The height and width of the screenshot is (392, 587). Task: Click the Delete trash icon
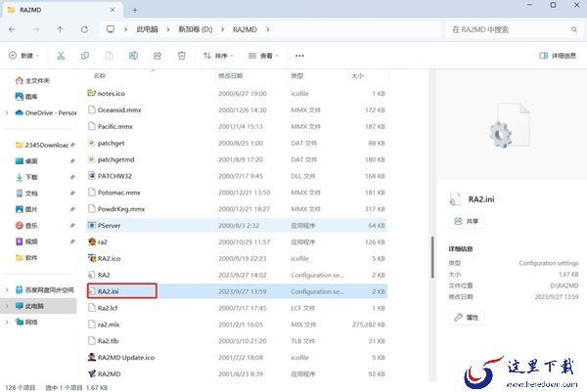pyautogui.click(x=182, y=56)
